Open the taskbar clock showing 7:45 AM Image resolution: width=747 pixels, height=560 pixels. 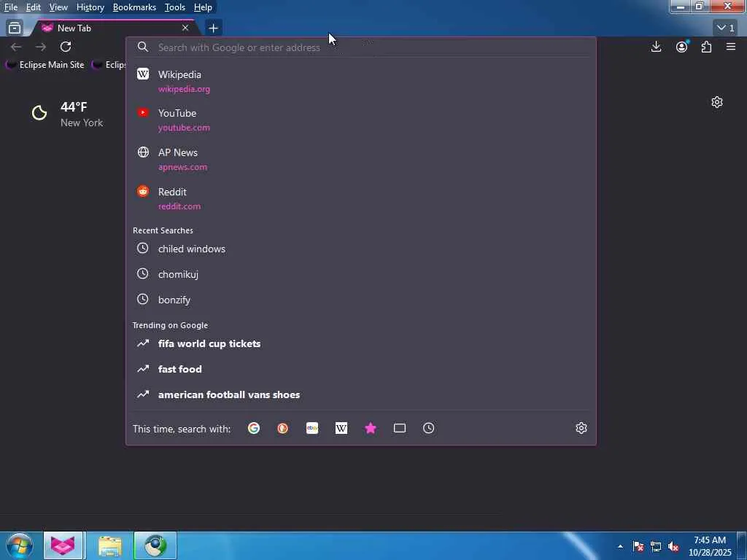click(710, 545)
